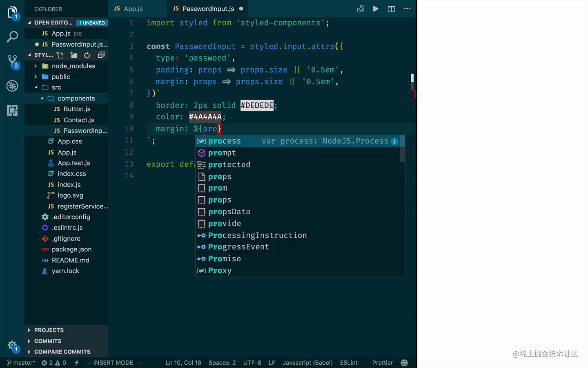588x368 pixels.
Task: Click unsaved dot on PasswordInput.js tab
Action: click(x=241, y=9)
